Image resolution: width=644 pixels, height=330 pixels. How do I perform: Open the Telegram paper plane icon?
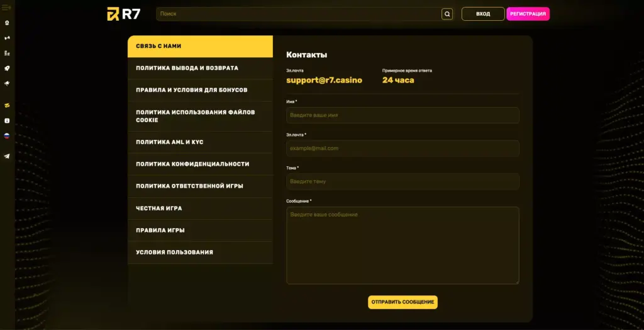(x=6, y=156)
